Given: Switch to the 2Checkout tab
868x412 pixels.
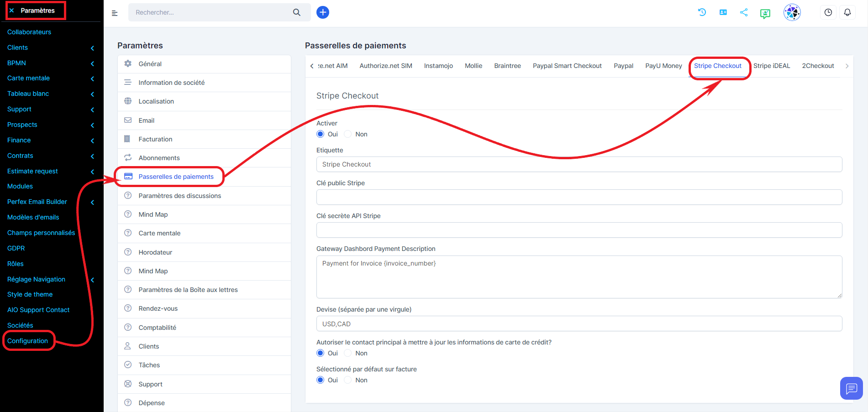Looking at the screenshot, I should click(818, 66).
